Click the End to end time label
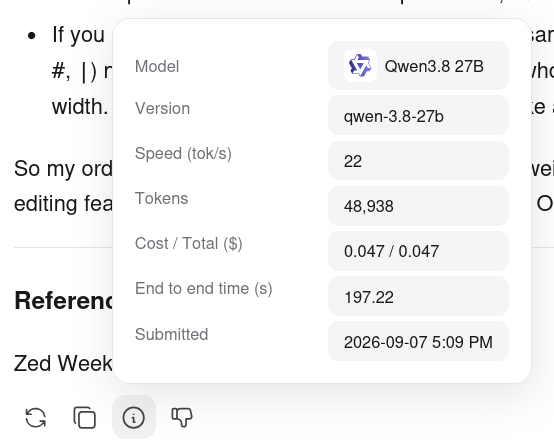Viewport: 554px width, 442px height. pos(204,289)
